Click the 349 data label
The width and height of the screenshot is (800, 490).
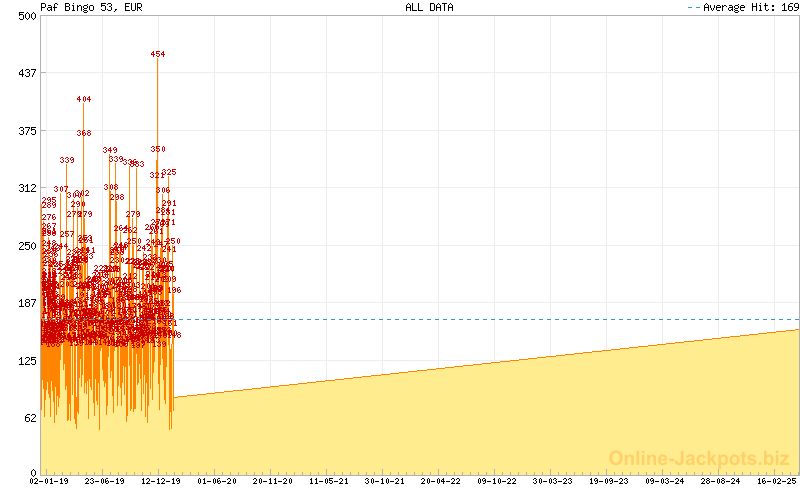pos(110,150)
